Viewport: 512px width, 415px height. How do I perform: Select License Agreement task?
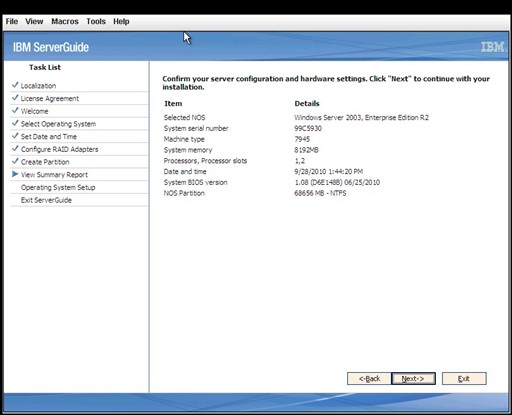50,98
